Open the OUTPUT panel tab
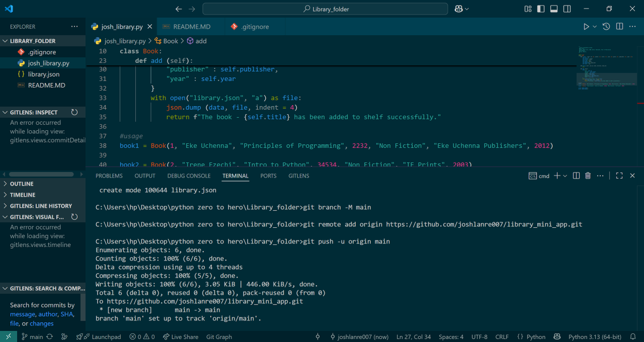This screenshot has width=644, height=342. coord(145,176)
